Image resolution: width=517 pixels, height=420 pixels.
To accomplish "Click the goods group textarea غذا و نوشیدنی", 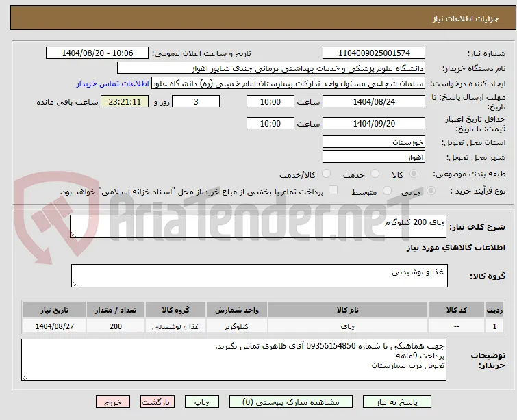I will [x=260, y=276].
